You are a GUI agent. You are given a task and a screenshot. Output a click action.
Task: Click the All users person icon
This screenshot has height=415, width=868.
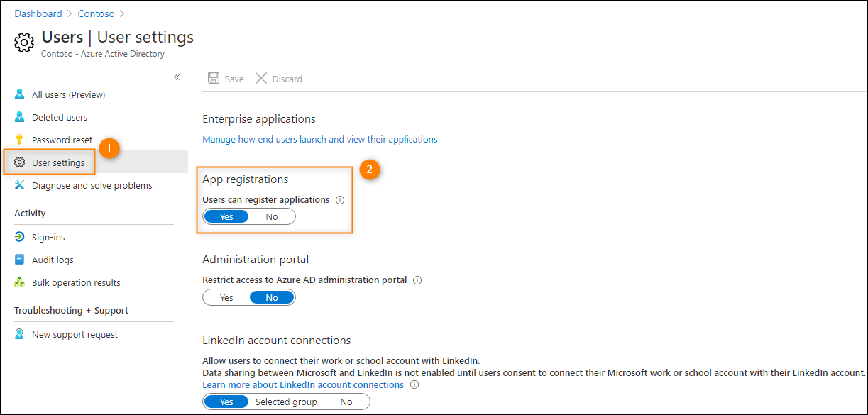coord(20,94)
